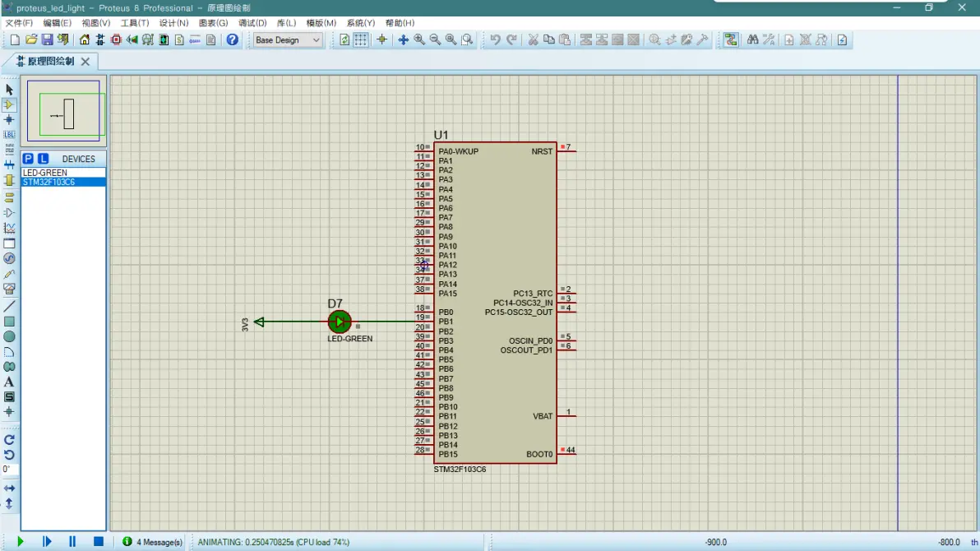Toggle the grid display button
This screenshot has width=980, height=551.
point(361,39)
